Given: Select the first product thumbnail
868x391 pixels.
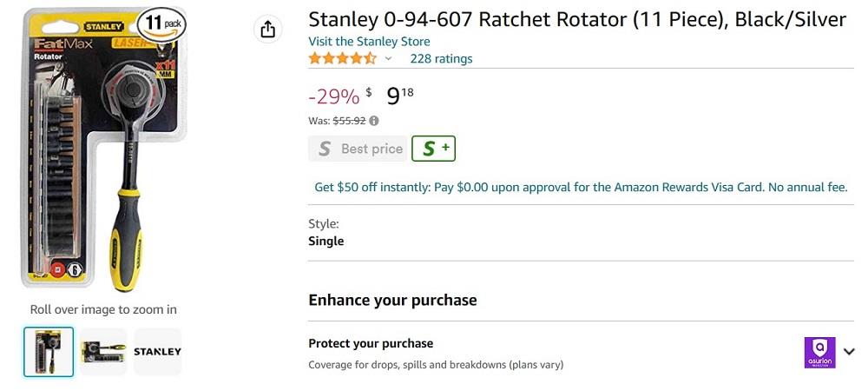Looking at the screenshot, I should [49, 352].
